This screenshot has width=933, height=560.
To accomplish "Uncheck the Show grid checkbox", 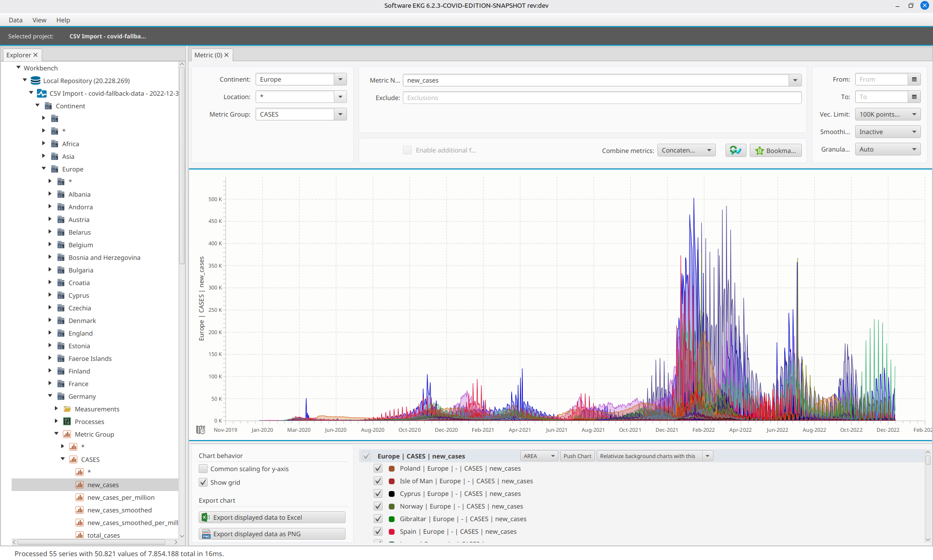I will (203, 482).
